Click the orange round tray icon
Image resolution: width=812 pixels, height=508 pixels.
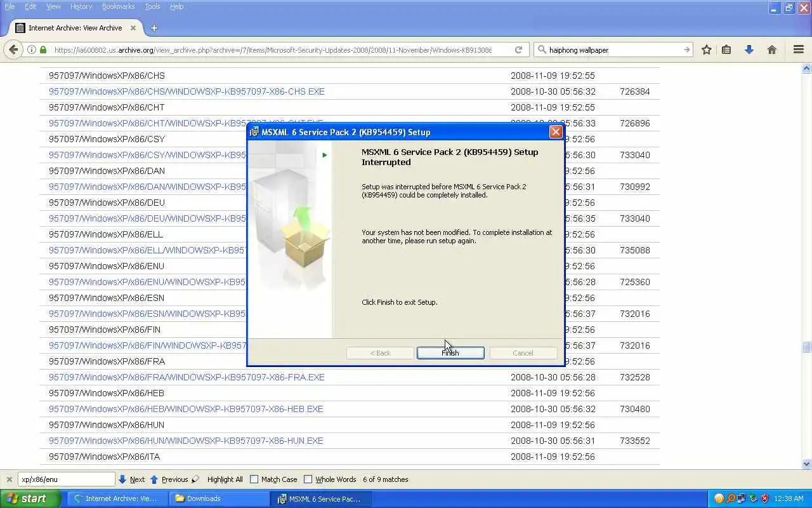point(719,498)
